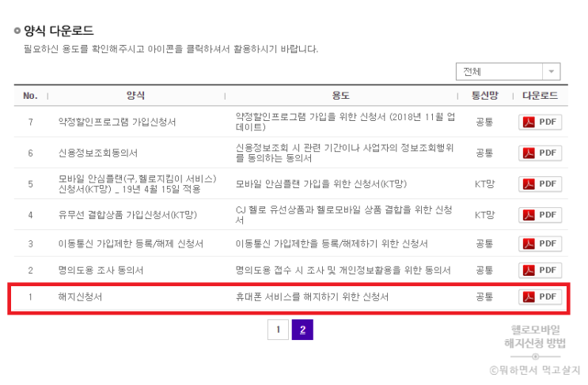Download PDF for 유무선 결합상품 가입신청서
This screenshot has height=385, width=588.
[540, 215]
